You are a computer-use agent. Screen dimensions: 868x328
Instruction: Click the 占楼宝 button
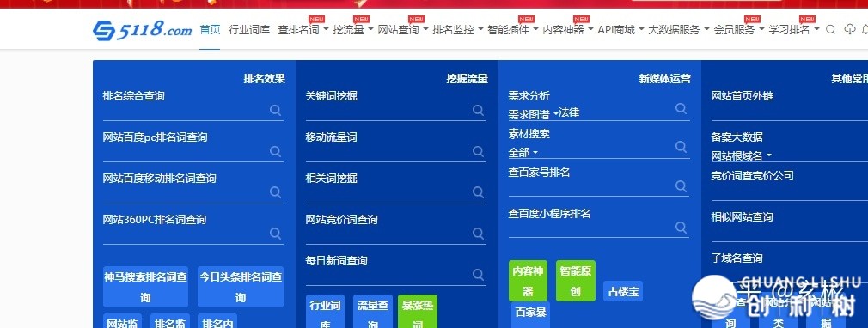point(623,291)
